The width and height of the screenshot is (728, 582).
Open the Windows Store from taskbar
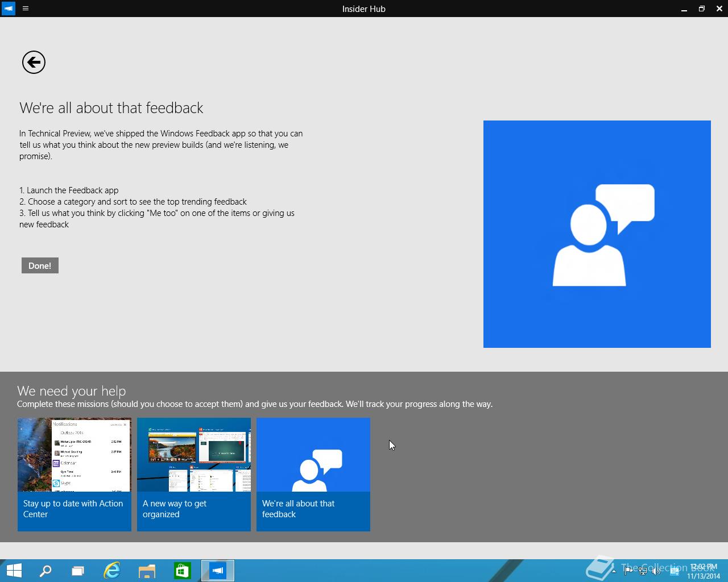click(x=182, y=571)
